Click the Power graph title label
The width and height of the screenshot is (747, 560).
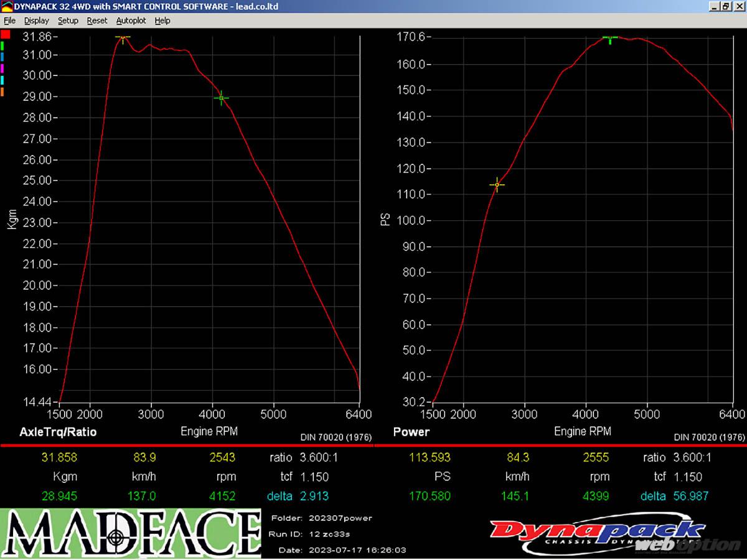coord(411,432)
